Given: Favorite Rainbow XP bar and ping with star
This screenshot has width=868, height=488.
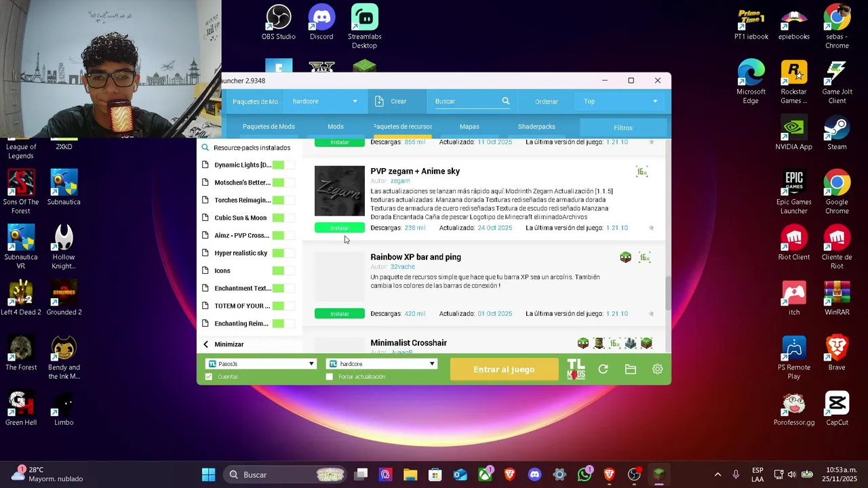Looking at the screenshot, I should 652,314.
